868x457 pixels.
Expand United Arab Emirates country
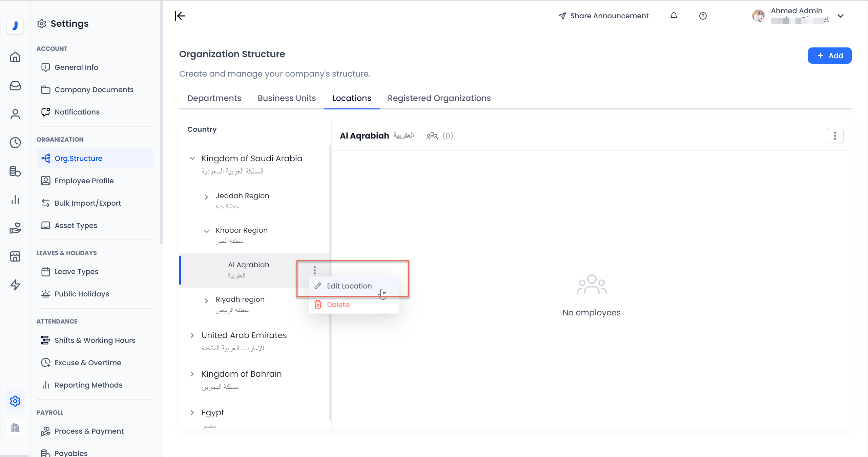(x=192, y=335)
